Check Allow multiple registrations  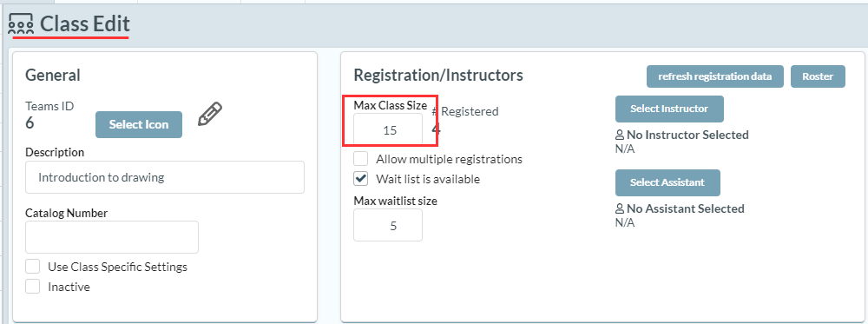pos(361,159)
